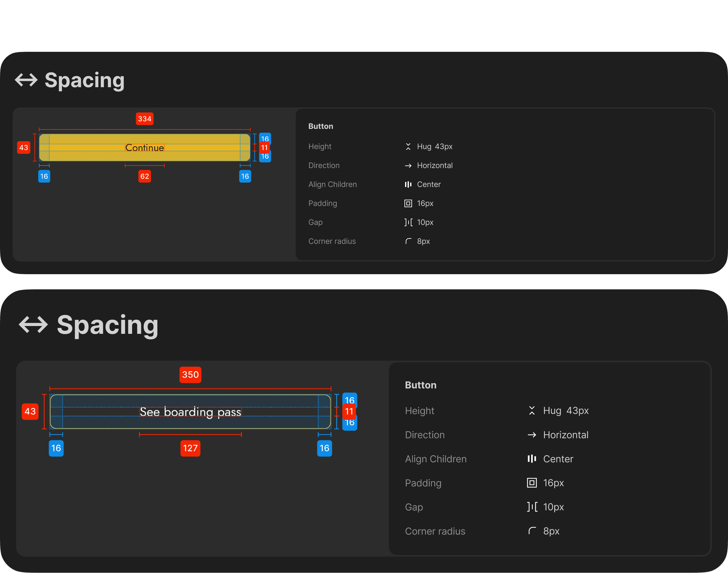Click the red 62 text width label

coord(145,177)
